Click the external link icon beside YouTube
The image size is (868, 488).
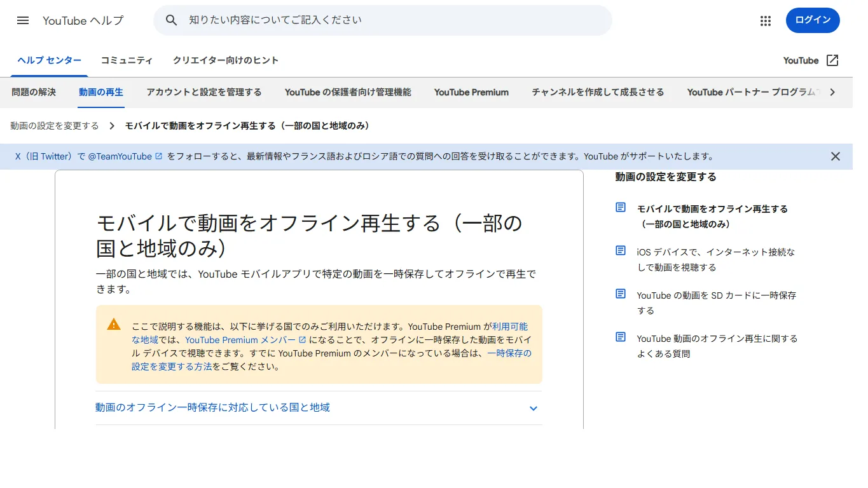pyautogui.click(x=832, y=60)
